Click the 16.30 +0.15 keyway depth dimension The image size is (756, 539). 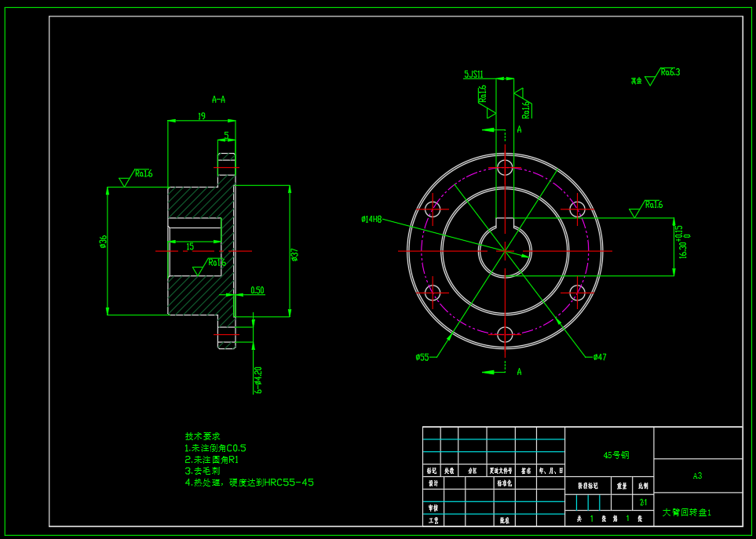pyautogui.click(x=684, y=242)
